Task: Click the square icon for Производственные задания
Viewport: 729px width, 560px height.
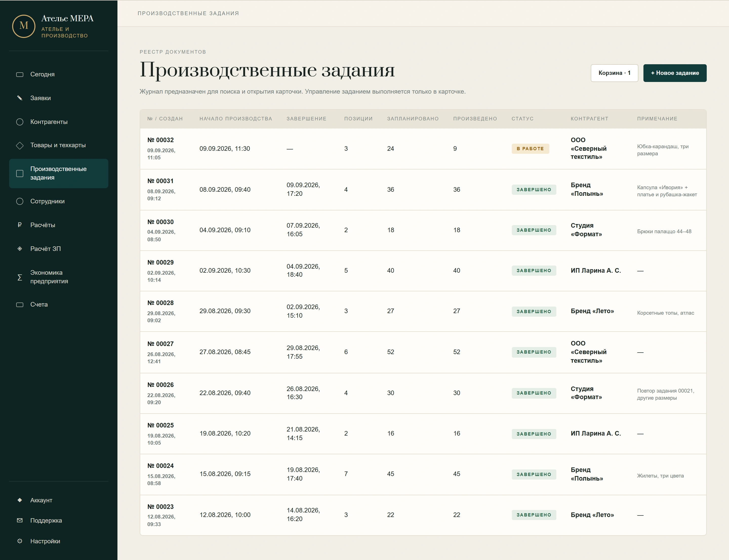Action: [x=20, y=173]
